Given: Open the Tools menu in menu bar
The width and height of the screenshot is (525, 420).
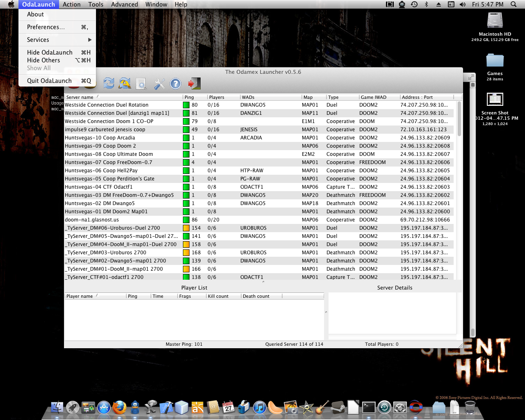Looking at the screenshot, I should click(x=96, y=5).
